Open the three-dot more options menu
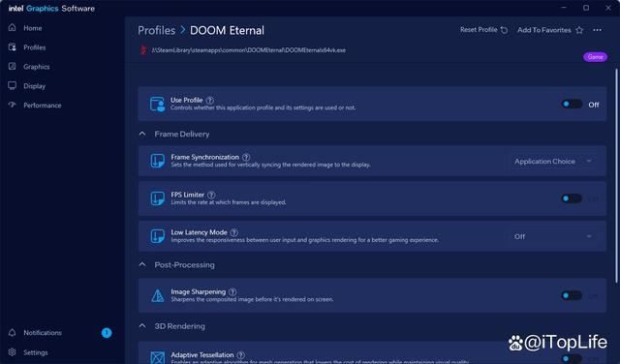Viewport: 620px width, 364px height. 597,30
